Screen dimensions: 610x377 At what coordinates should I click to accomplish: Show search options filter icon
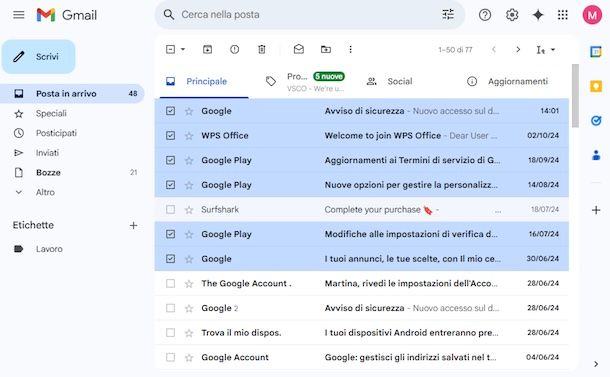448,15
